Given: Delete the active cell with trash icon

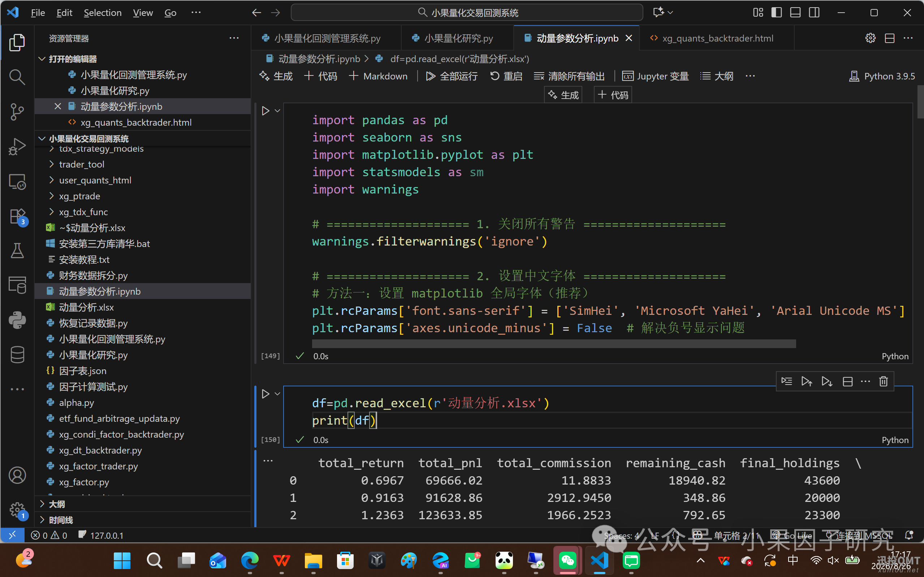Looking at the screenshot, I should (x=883, y=381).
